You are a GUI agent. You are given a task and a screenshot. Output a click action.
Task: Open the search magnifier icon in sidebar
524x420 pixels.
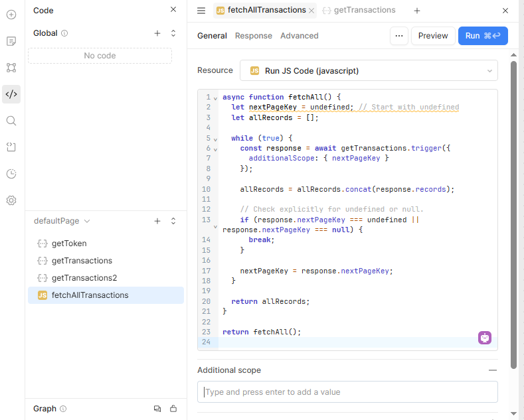point(11,121)
